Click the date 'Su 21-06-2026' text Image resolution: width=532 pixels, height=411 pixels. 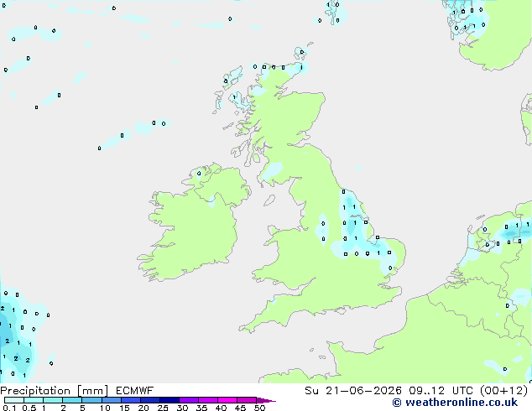tap(353, 391)
